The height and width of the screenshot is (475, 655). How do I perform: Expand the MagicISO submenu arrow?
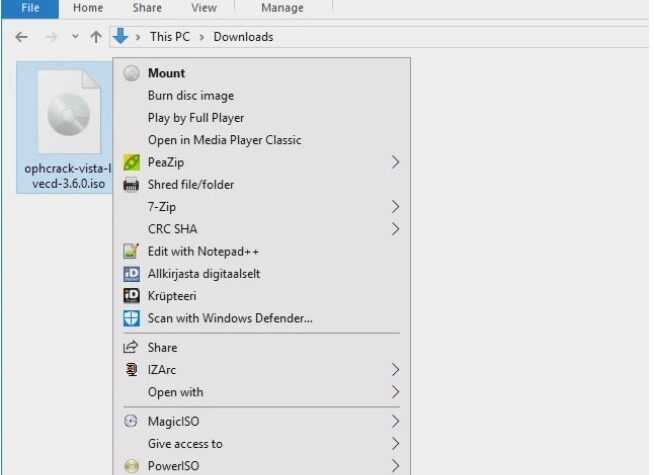[x=395, y=421]
